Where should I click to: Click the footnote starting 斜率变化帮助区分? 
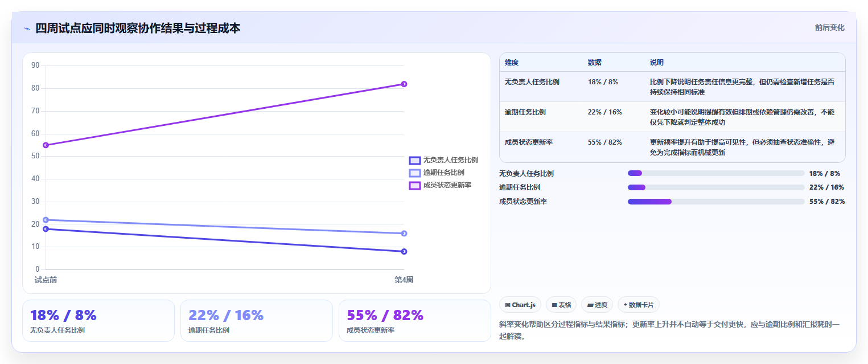pos(669,330)
